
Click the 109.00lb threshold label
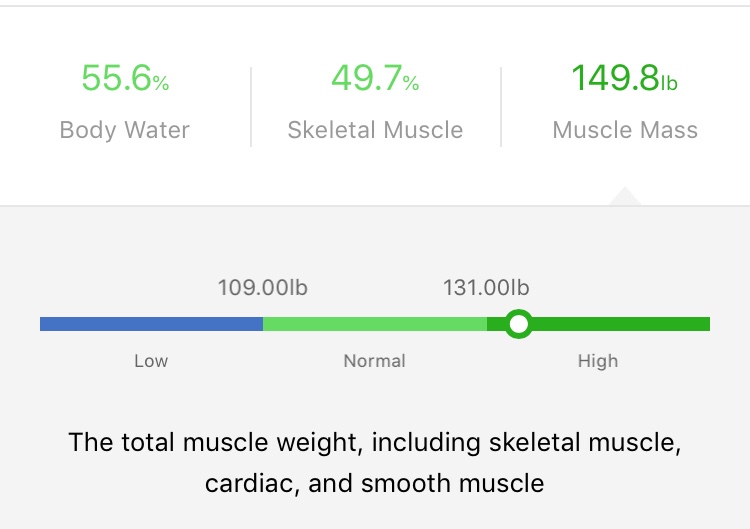click(263, 288)
